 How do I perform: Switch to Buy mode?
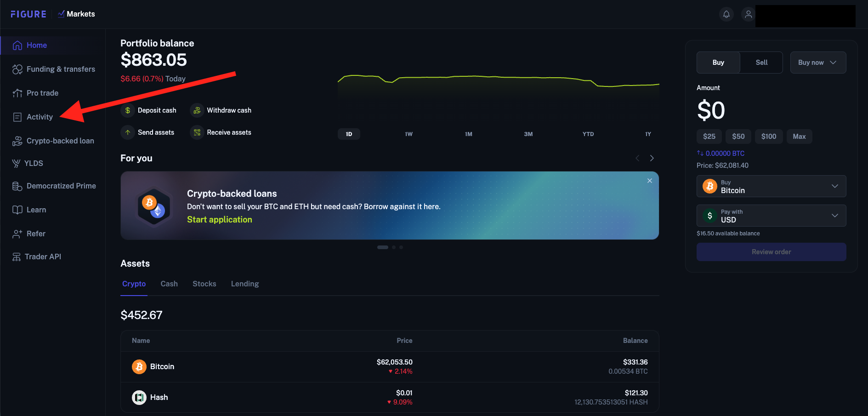(718, 63)
